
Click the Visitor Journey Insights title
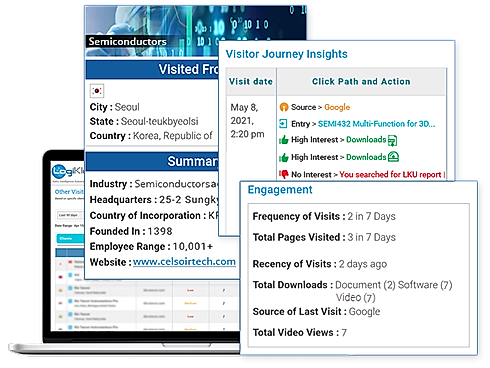(287, 54)
